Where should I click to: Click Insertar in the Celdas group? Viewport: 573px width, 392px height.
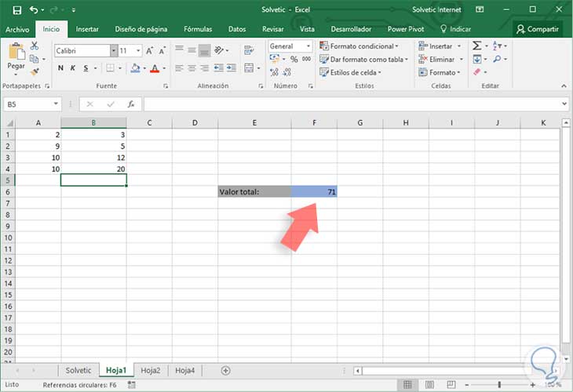[440, 46]
